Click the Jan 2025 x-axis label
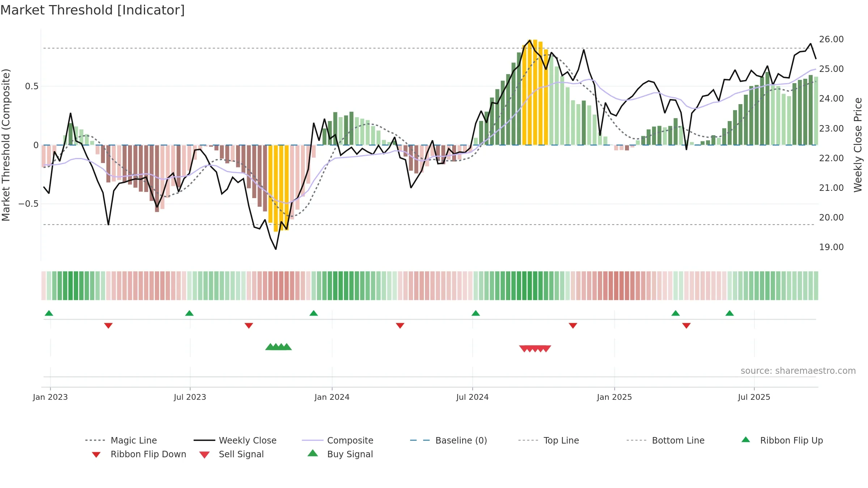The image size is (868, 488). [x=614, y=397]
